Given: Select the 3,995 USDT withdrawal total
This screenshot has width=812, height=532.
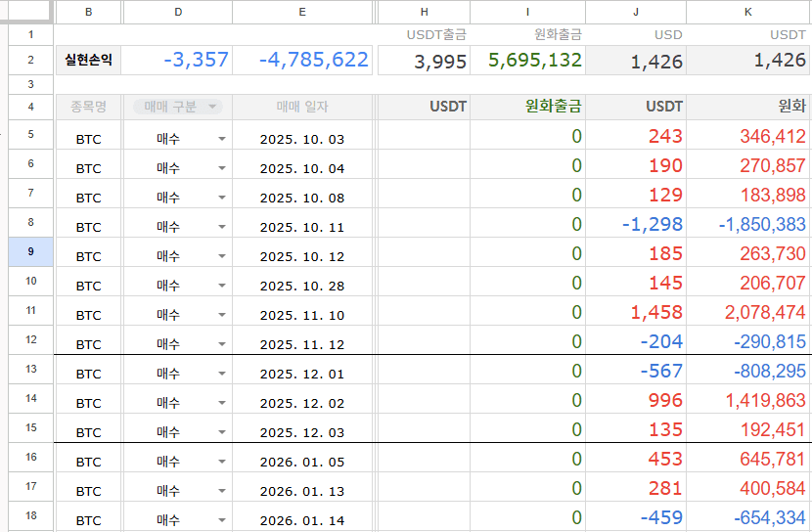Looking at the screenshot, I should pyautogui.click(x=425, y=61).
